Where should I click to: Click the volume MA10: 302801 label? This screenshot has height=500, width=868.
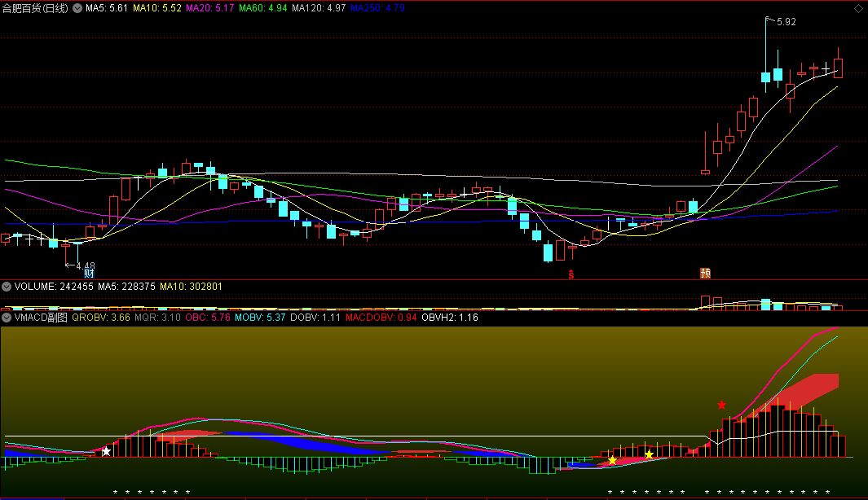191,287
